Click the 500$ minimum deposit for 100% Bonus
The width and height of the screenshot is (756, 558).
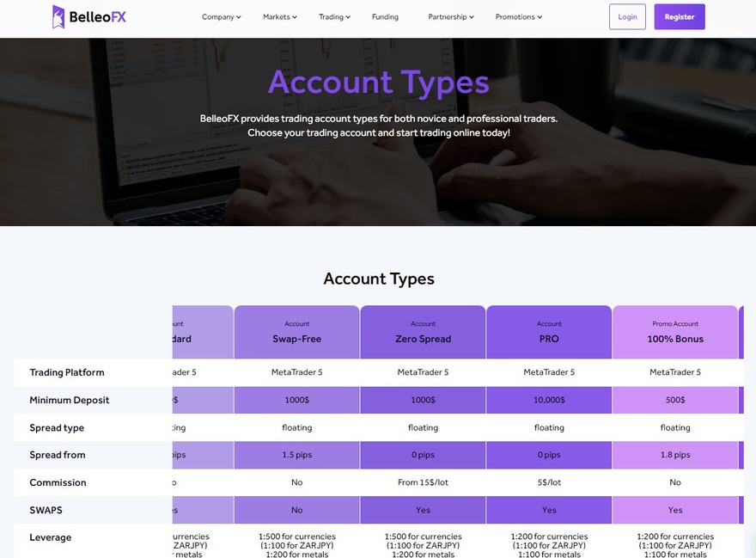coord(675,400)
